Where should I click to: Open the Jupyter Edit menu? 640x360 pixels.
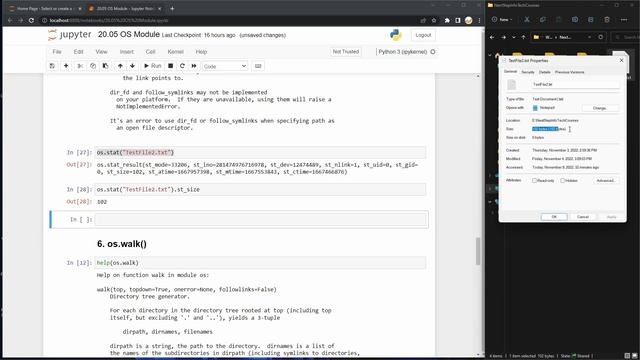click(78, 52)
